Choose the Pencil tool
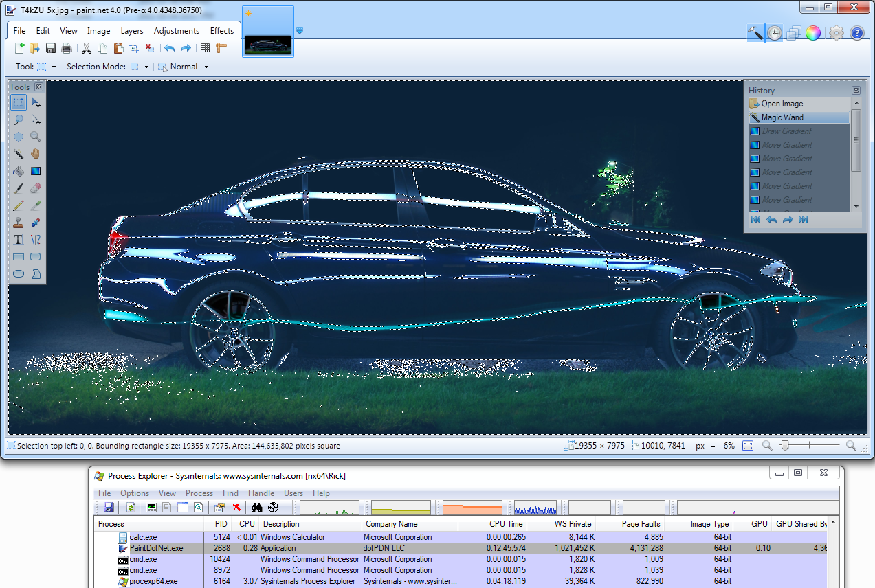Viewport: 875px width, 588px height. pyautogui.click(x=19, y=205)
